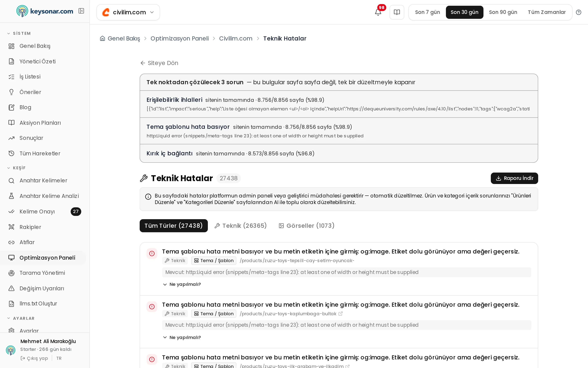Open Aksiyon Planları
This screenshot has height=368, width=588.
[x=40, y=123]
